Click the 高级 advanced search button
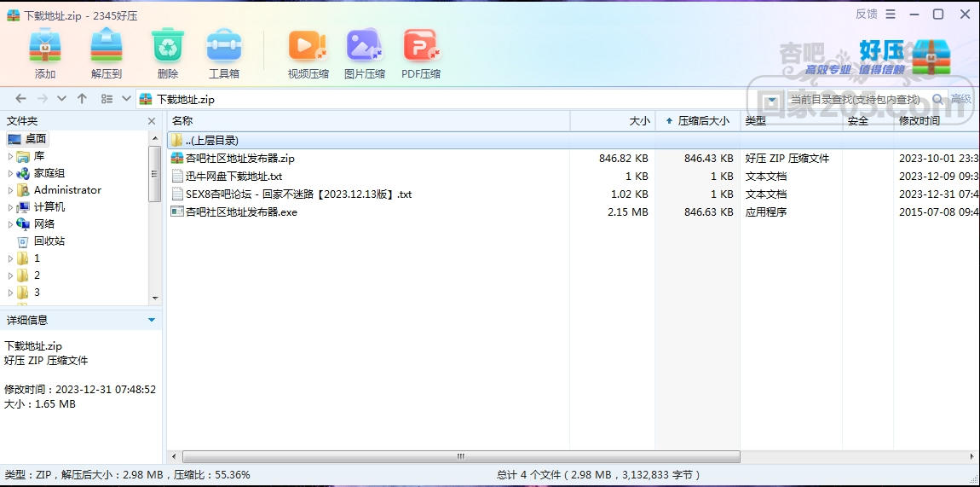Image resolution: width=980 pixels, height=487 pixels. [960, 99]
